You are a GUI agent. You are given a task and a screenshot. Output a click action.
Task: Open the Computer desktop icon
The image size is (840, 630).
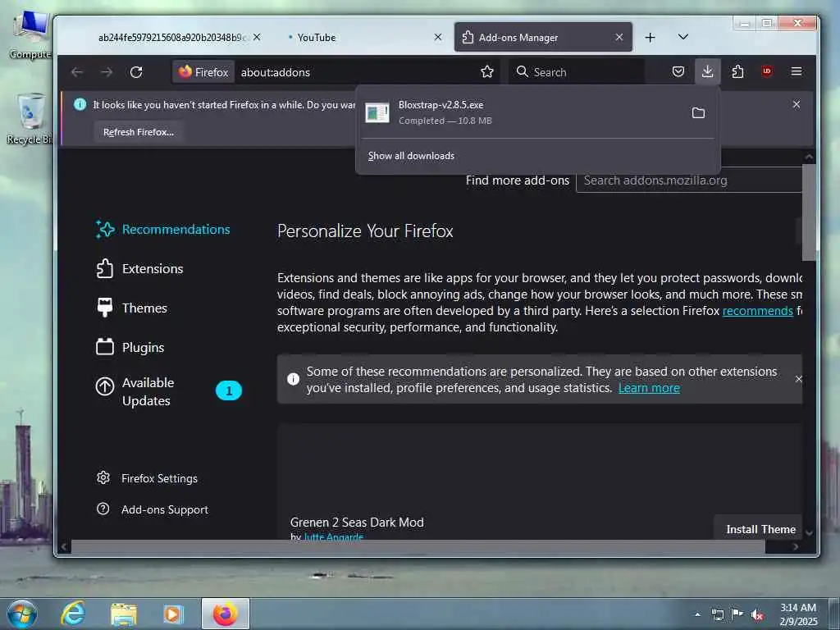tap(30, 34)
